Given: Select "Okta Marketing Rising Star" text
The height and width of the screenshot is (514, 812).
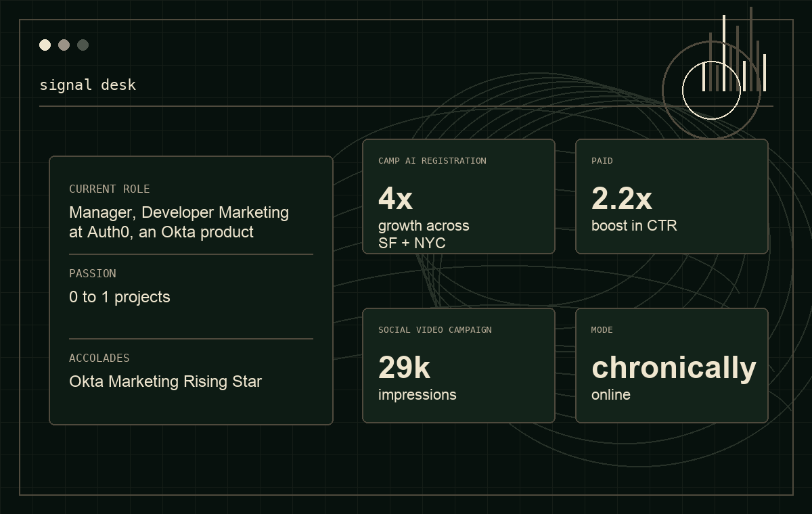Looking at the screenshot, I should click(165, 381).
